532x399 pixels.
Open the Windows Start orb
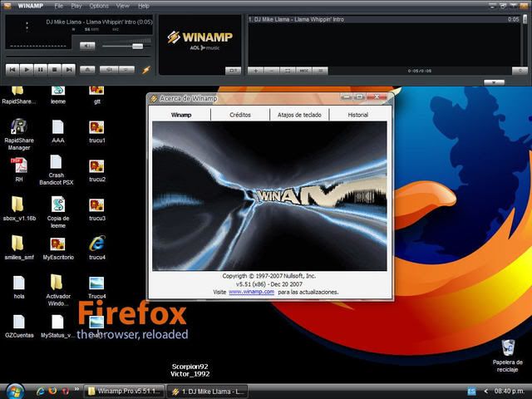tap(15, 392)
